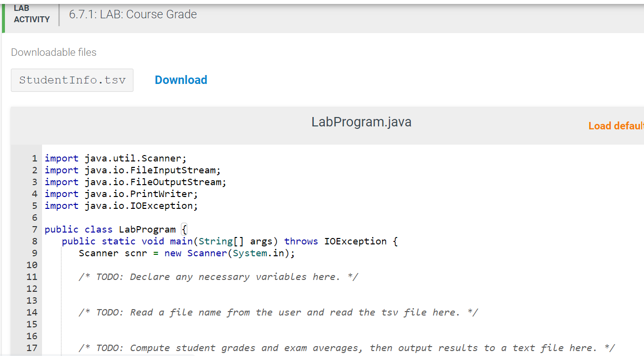Click the public class LabProgram declaration line
This screenshot has height=356, width=644.
point(115,229)
